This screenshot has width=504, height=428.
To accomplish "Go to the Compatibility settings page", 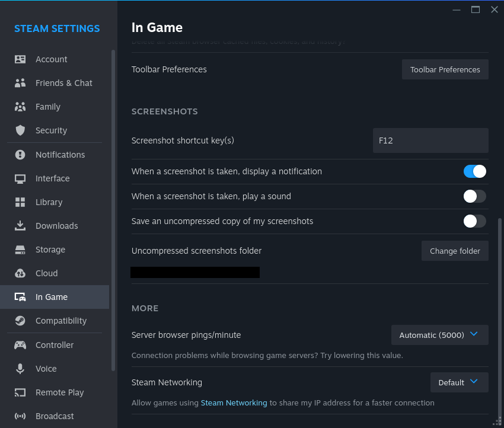I will click(x=60, y=321).
